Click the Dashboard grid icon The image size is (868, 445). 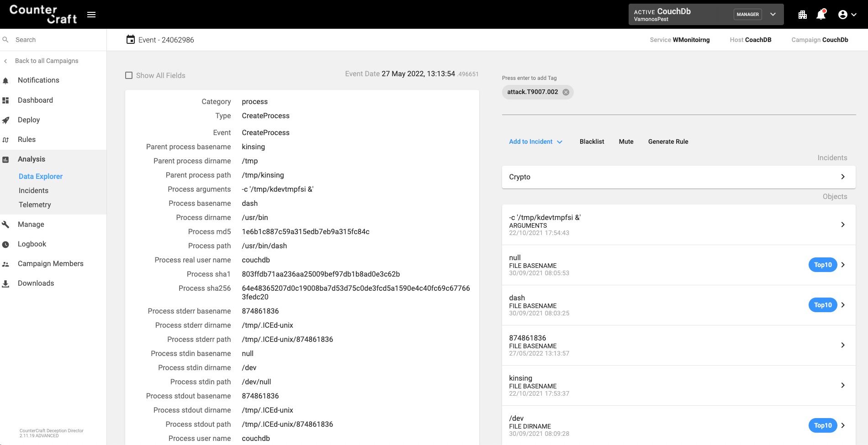(5, 100)
